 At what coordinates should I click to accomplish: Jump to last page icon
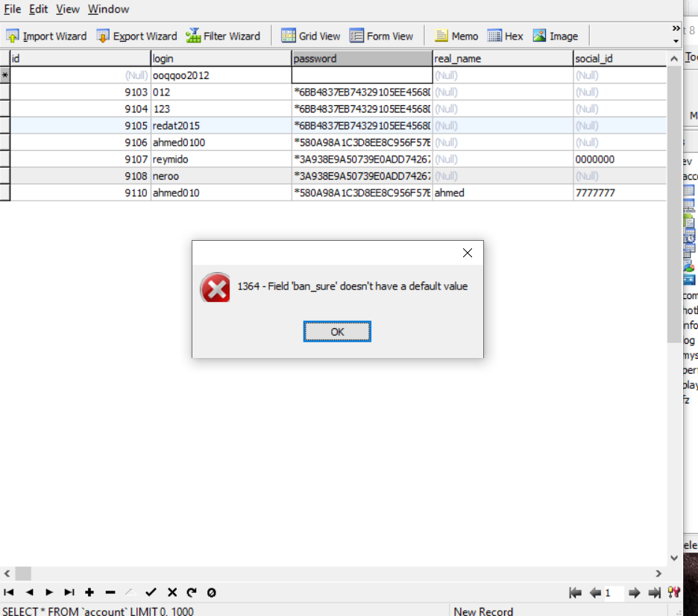[x=655, y=593]
